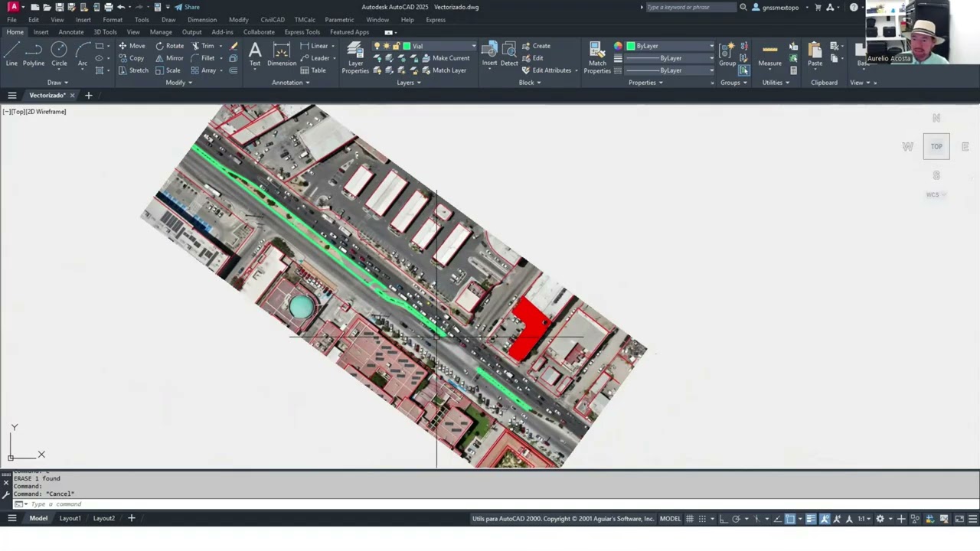Image resolution: width=980 pixels, height=551 pixels.
Task: Select the Circle tool
Action: coord(59,54)
